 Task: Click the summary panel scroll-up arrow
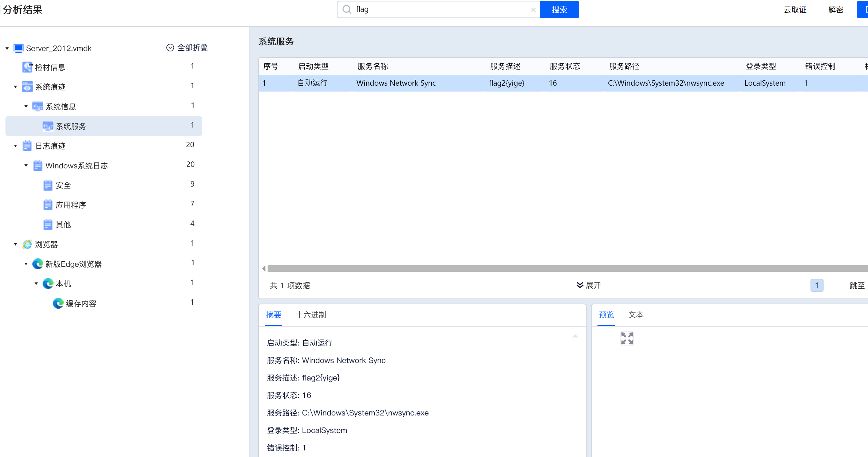point(575,336)
